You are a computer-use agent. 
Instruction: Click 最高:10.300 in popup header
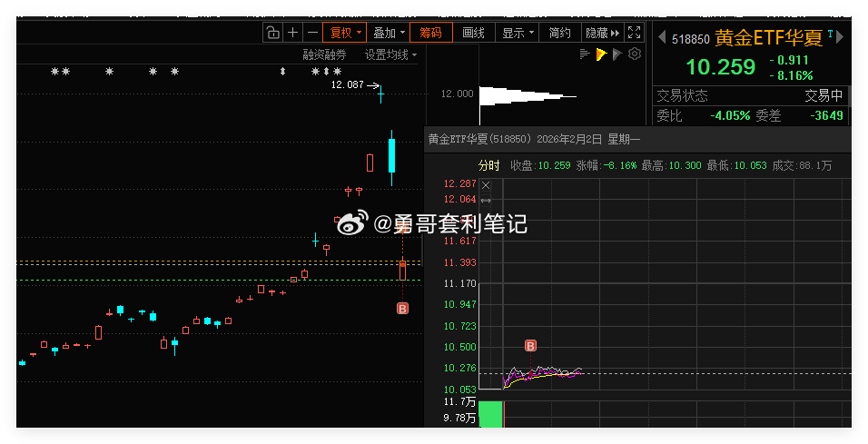[671, 165]
